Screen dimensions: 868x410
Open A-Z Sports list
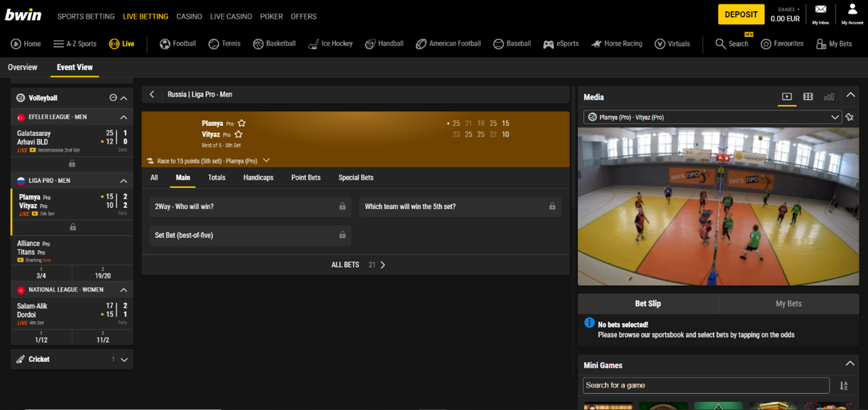tap(75, 44)
